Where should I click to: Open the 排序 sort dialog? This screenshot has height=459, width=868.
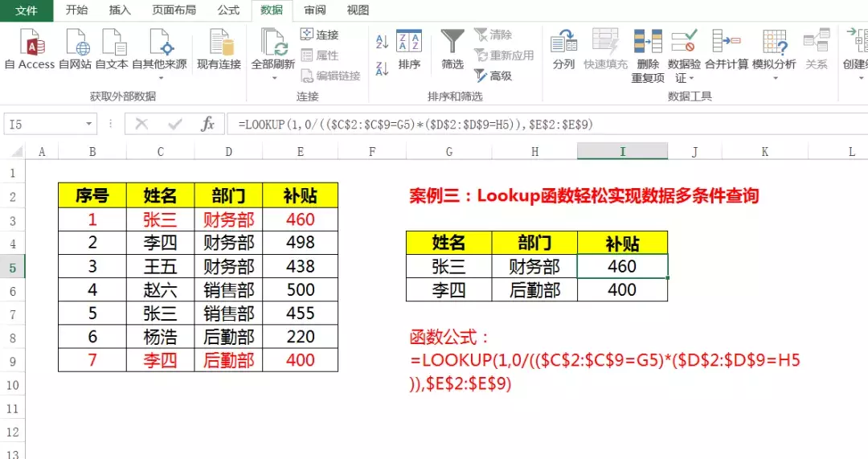tap(409, 51)
